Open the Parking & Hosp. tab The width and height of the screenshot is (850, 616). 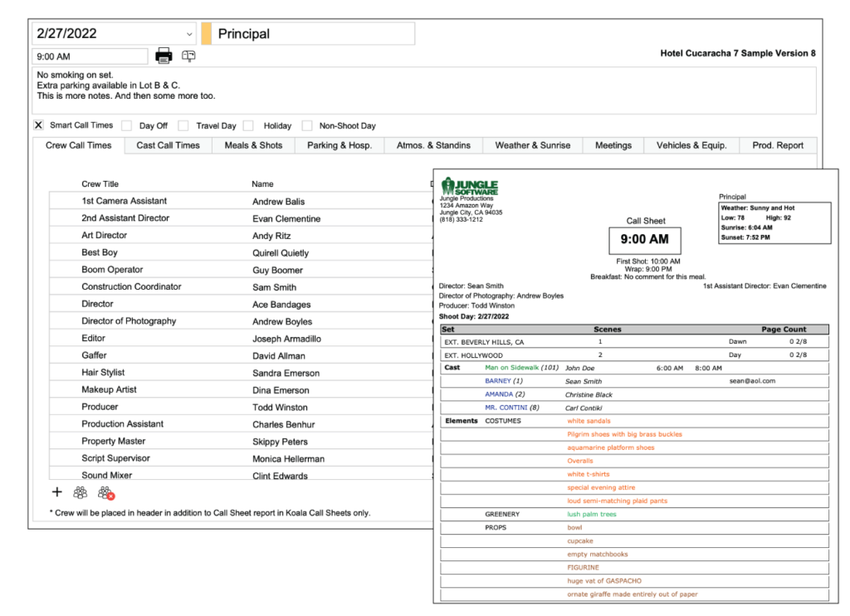tap(340, 145)
